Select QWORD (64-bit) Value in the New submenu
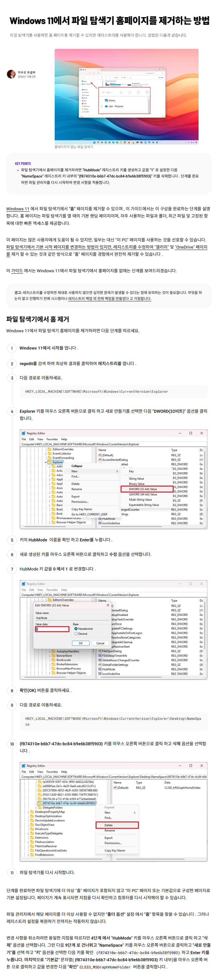 tap(143, 494)
